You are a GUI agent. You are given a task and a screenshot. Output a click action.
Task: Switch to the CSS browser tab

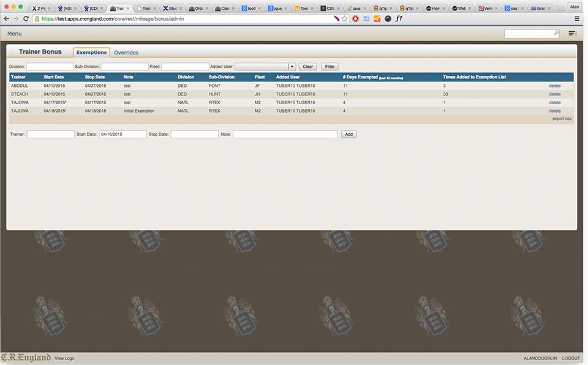coord(330,8)
